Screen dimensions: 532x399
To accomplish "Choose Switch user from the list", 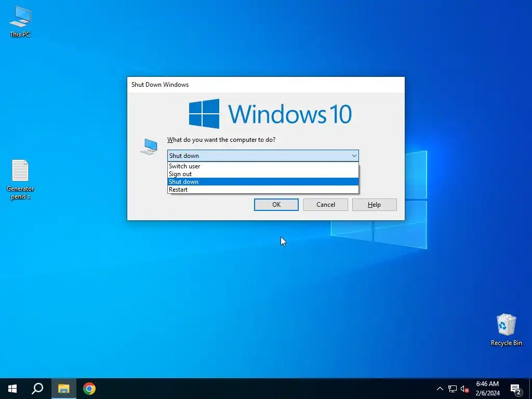I will tap(263, 166).
